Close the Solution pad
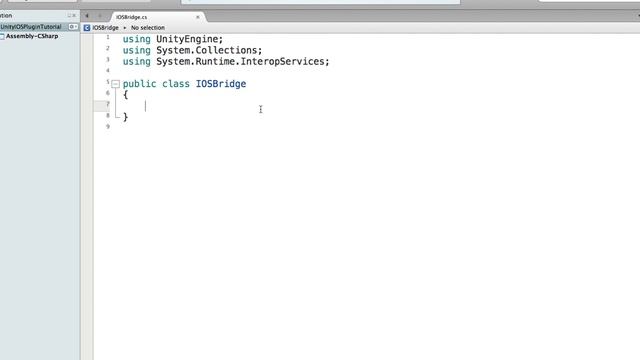 [74, 16]
